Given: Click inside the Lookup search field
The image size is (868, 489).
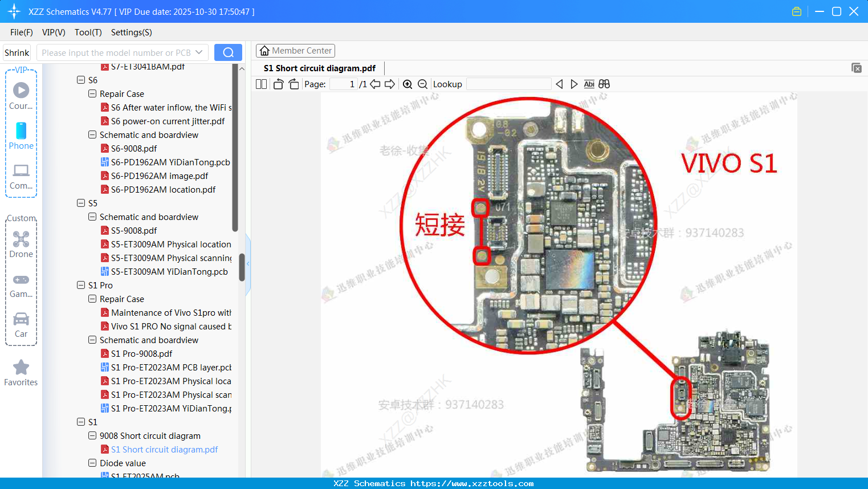Looking at the screenshot, I should tap(508, 84).
